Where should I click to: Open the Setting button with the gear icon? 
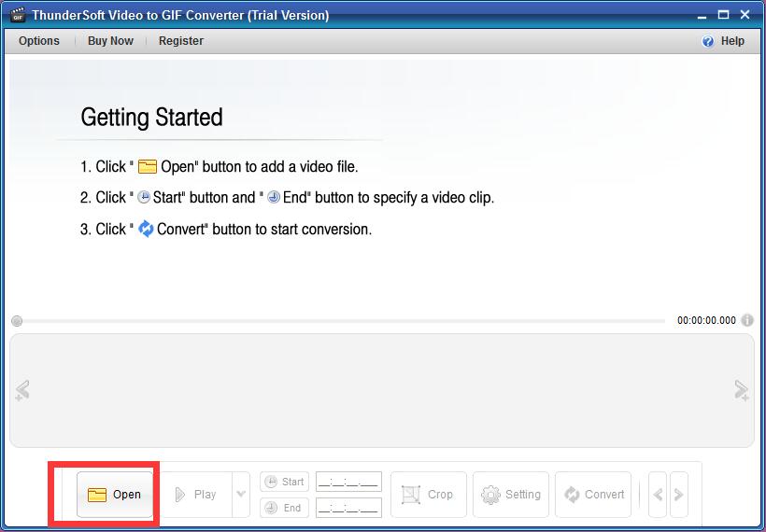point(510,494)
